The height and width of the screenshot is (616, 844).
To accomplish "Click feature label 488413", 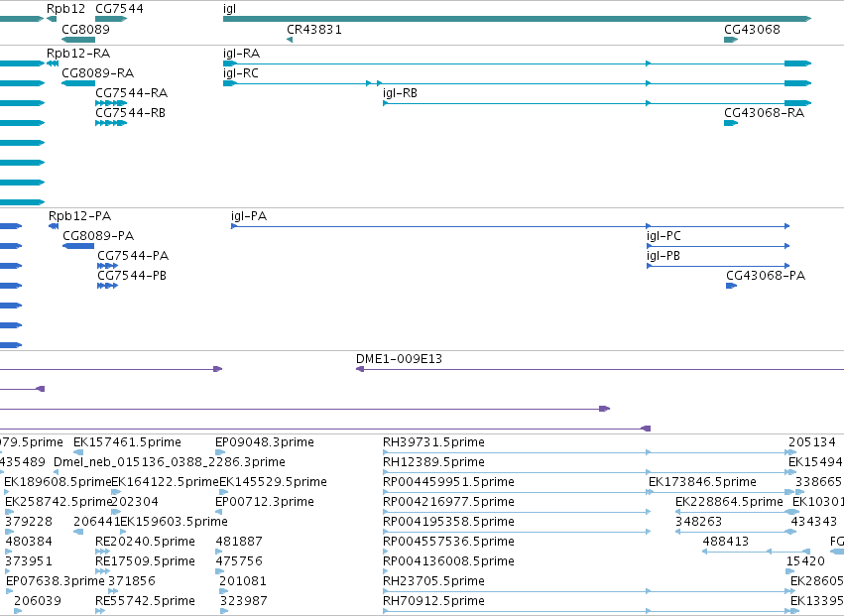I will [726, 542].
